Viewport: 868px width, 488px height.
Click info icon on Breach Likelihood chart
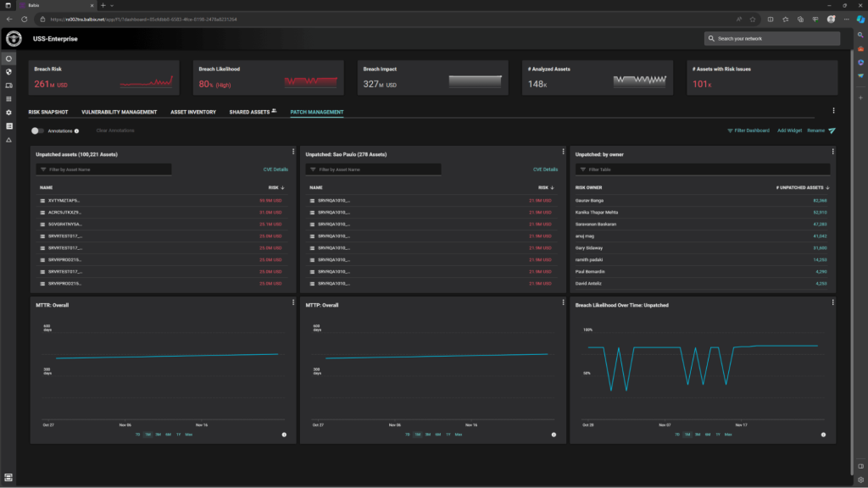tap(823, 435)
